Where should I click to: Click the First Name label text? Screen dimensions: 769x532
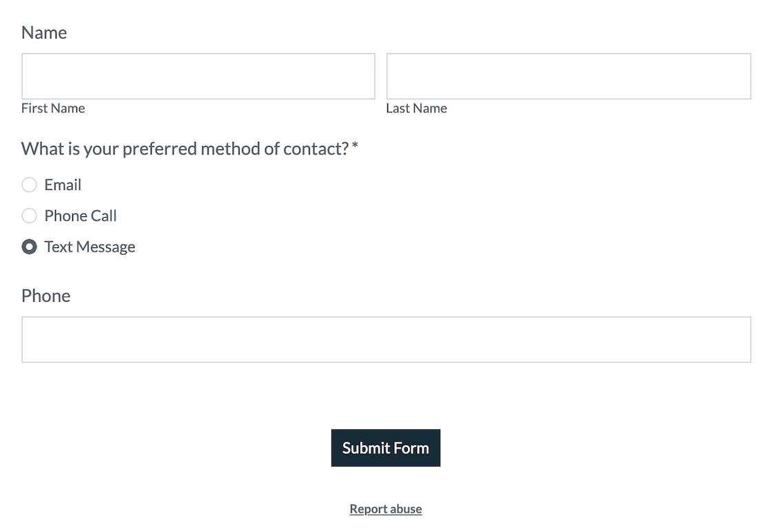pyautogui.click(x=53, y=108)
